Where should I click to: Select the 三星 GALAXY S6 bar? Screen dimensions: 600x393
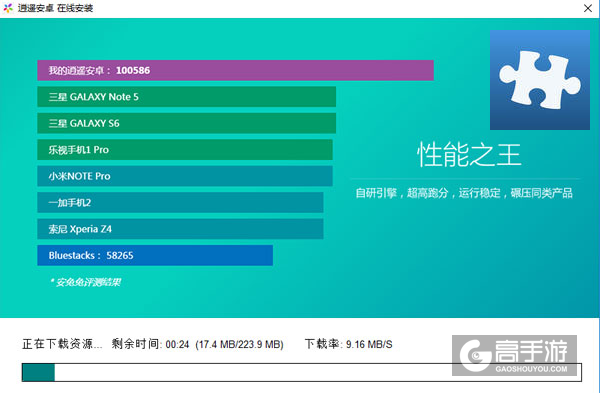click(x=186, y=123)
